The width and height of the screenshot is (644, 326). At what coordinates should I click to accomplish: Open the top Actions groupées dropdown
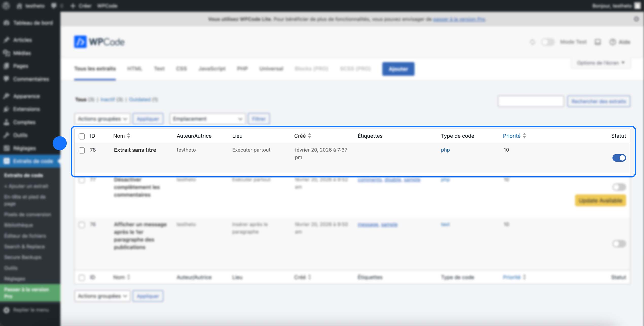[x=102, y=119]
